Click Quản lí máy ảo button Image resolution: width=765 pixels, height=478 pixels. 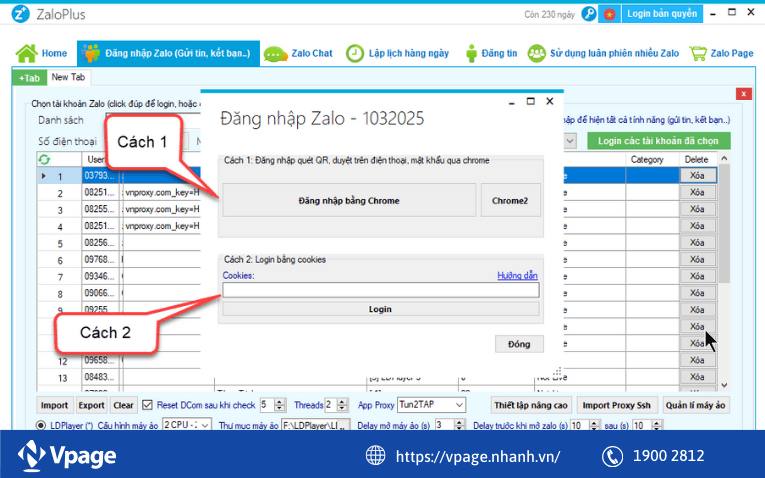coord(695,405)
